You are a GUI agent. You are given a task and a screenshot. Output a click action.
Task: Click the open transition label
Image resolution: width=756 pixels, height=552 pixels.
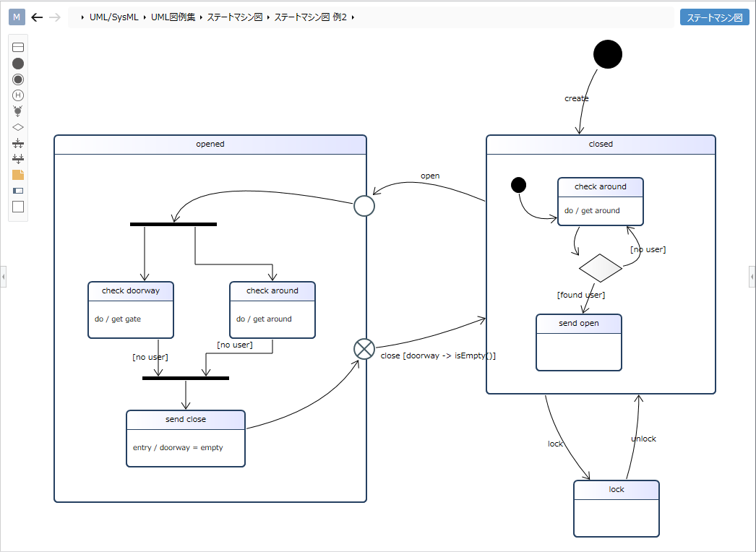(430, 176)
